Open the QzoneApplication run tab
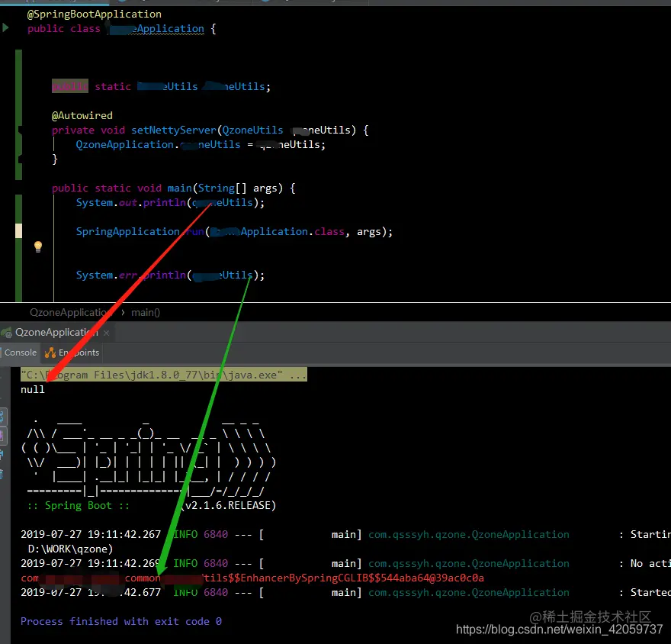 pyautogui.click(x=56, y=332)
